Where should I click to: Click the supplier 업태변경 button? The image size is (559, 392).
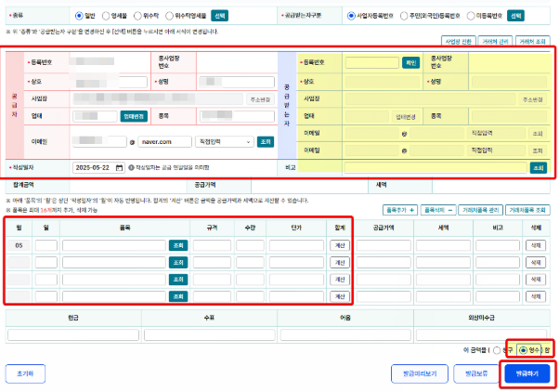(x=134, y=116)
